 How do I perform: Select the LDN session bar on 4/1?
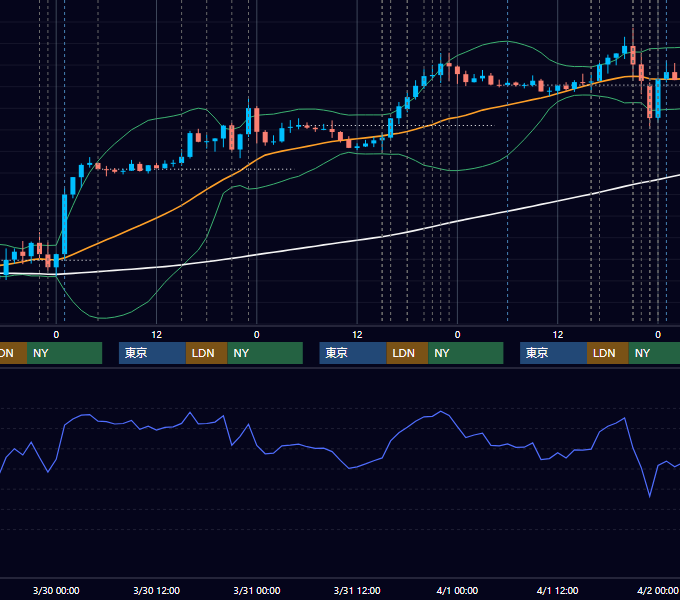(608, 353)
